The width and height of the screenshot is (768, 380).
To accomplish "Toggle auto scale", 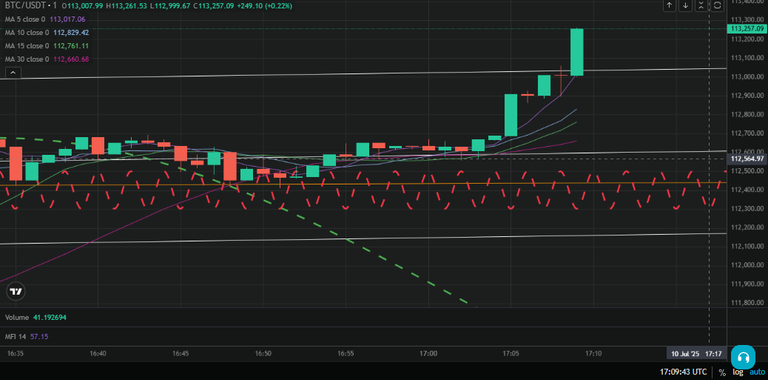I will [x=756, y=372].
